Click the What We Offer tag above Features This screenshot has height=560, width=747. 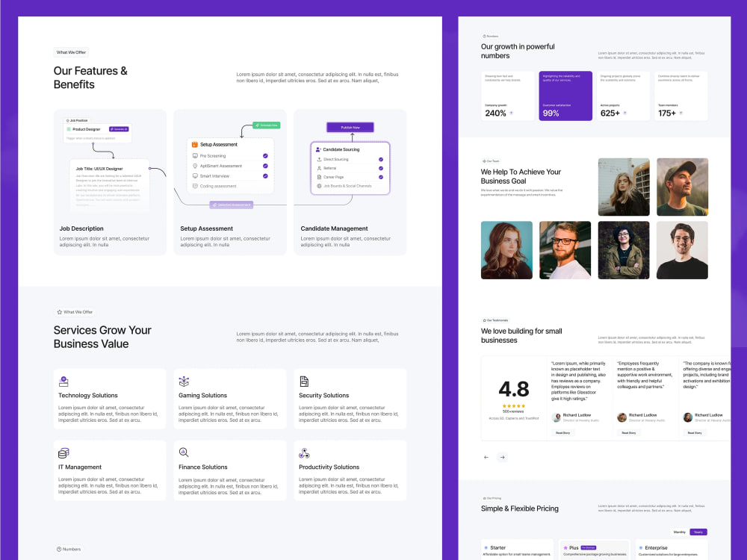pos(71,52)
